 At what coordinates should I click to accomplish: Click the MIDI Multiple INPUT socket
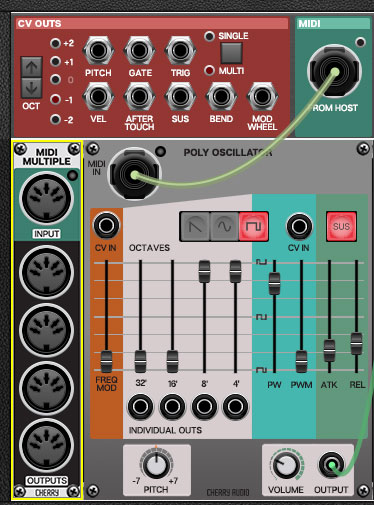[x=46, y=199]
